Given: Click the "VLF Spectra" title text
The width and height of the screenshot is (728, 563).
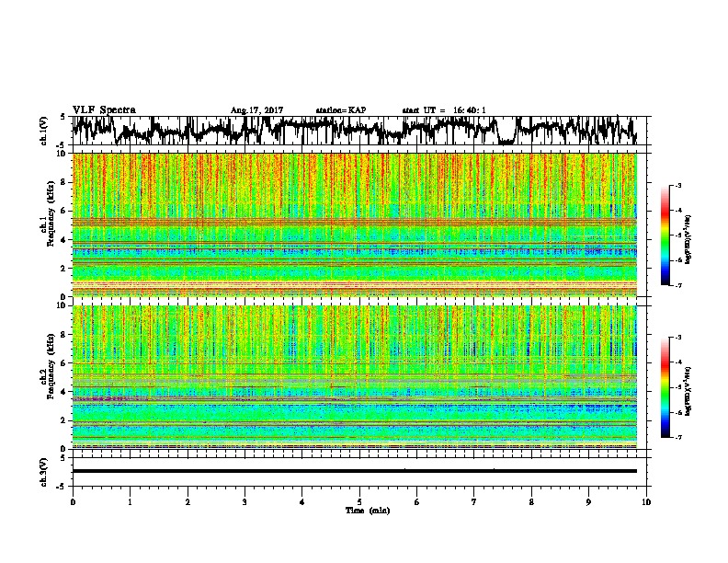Looking at the screenshot, I should click(104, 109).
